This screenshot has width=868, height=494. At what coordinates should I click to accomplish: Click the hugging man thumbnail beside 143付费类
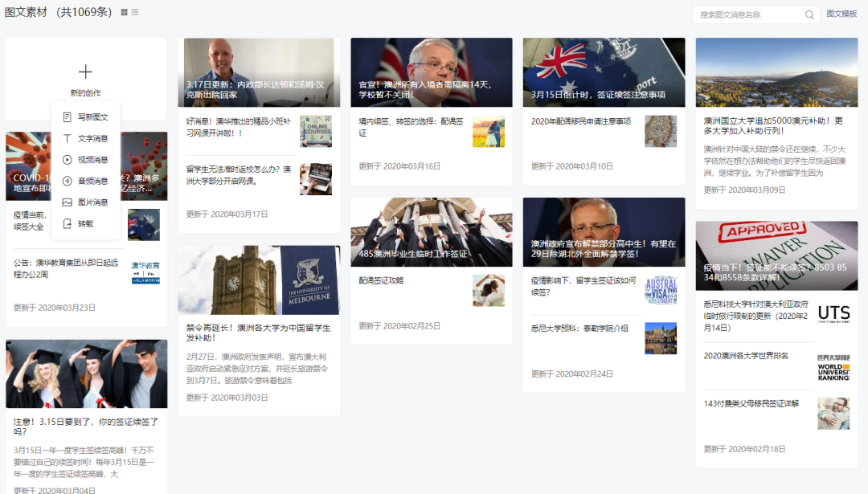point(833,413)
